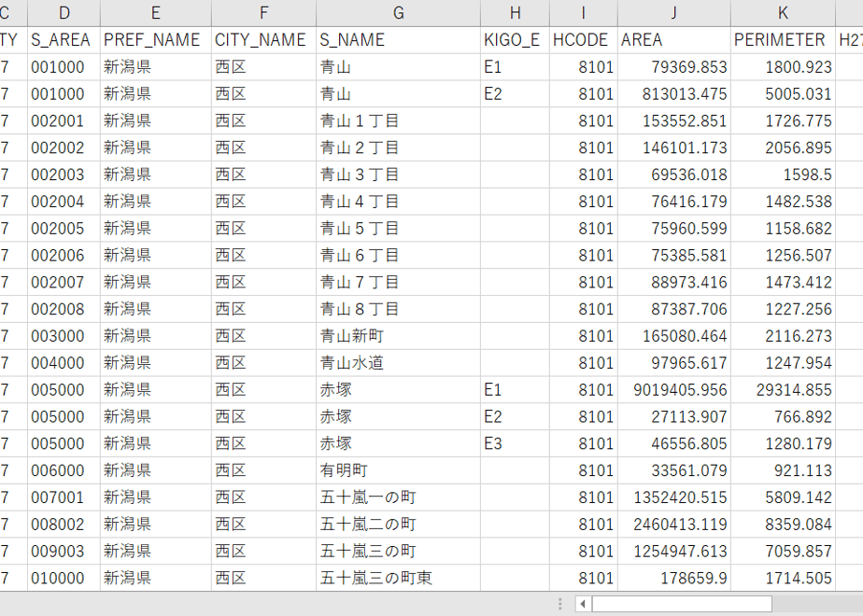This screenshot has width=863, height=616.
Task: Select column G header
Action: [x=399, y=13]
